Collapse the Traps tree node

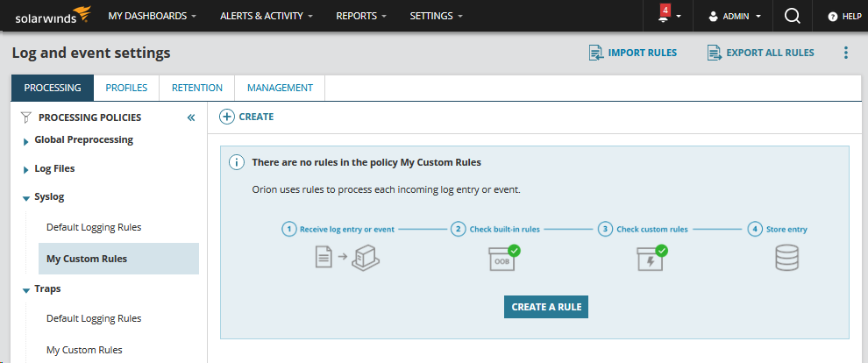click(x=25, y=289)
